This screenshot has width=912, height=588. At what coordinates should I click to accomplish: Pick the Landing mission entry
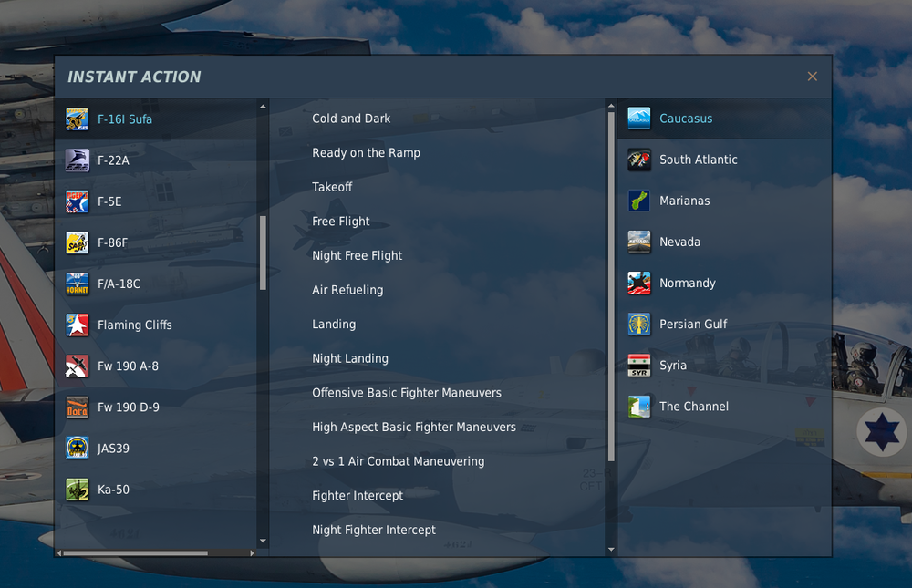333,325
